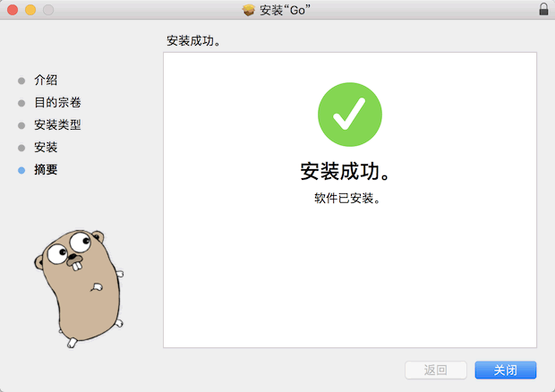555x392 pixels.
Task: Select the 安装 step label in sidebar
Action: (x=46, y=148)
